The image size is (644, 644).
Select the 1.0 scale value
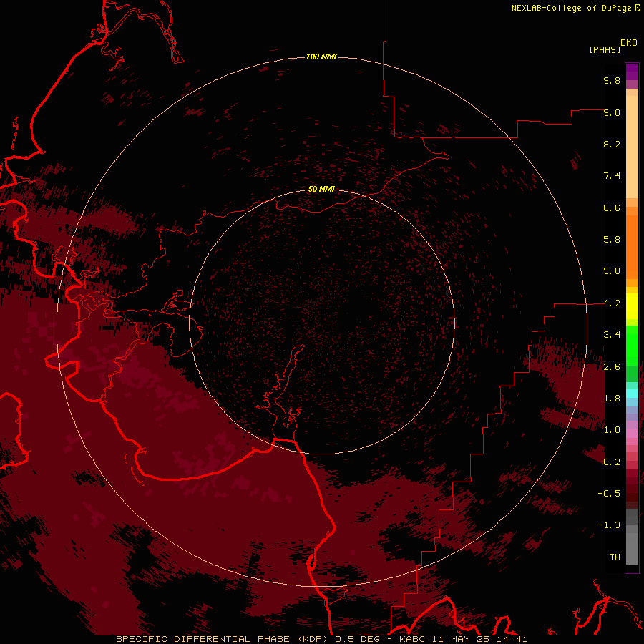pos(612,430)
